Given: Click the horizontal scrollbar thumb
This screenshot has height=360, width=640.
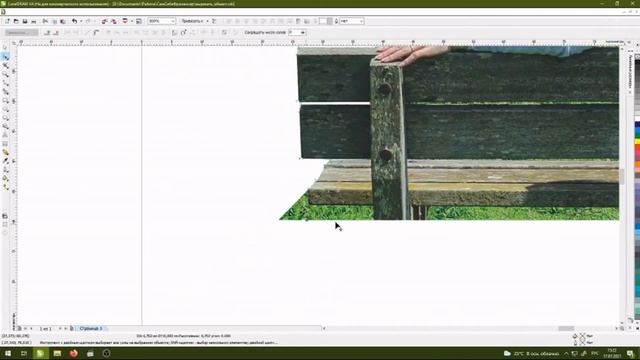Looking at the screenshot, I should coord(566,329).
